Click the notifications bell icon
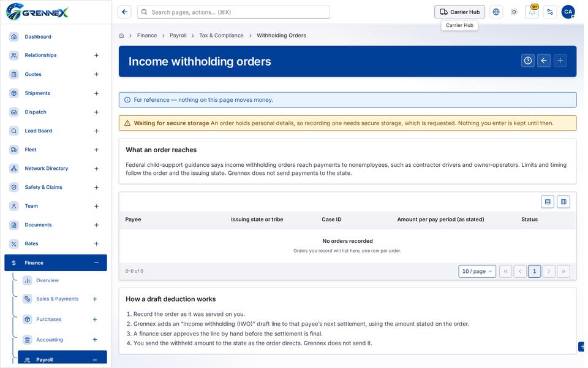Screen dimensions: 588x368 coord(532,12)
